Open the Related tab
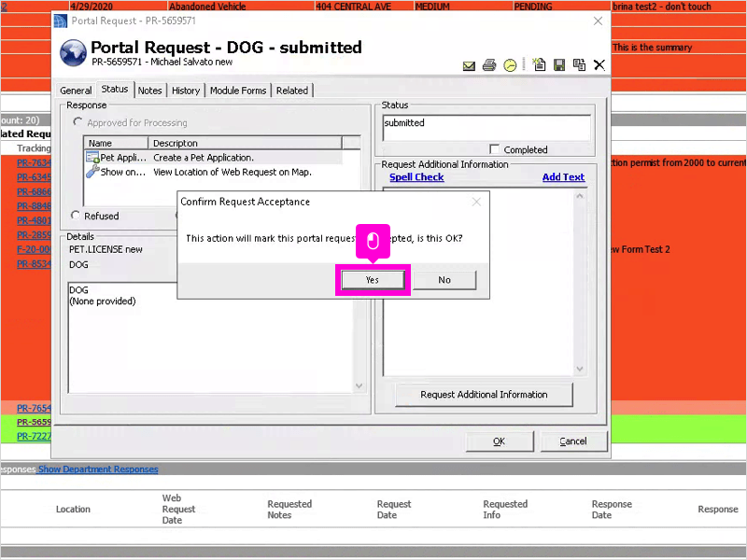 pos(292,90)
